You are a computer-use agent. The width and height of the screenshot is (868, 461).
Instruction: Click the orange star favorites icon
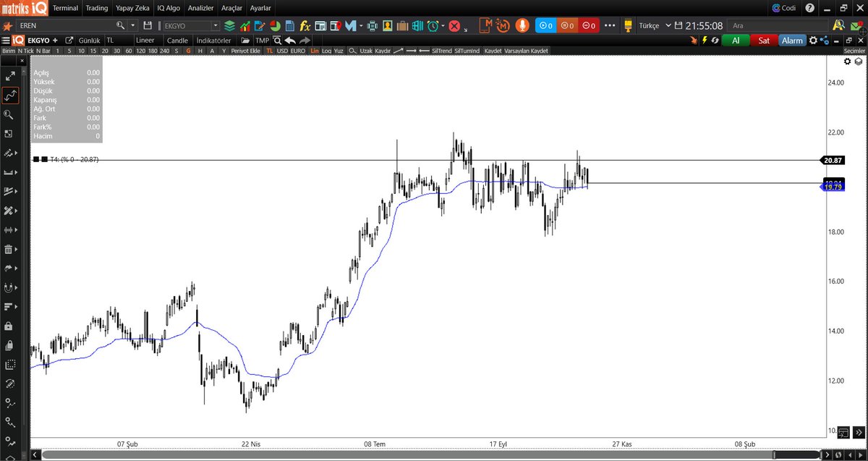tap(7, 25)
